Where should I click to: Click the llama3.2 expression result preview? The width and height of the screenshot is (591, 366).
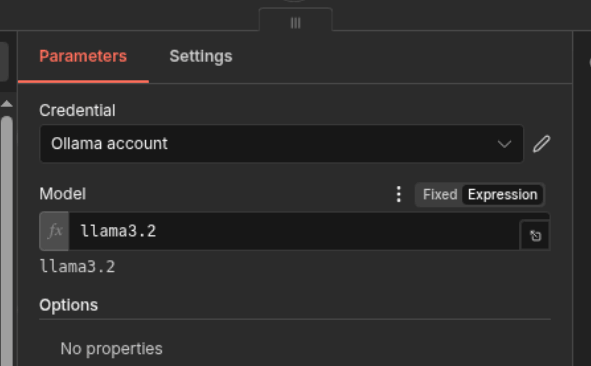[x=78, y=267]
